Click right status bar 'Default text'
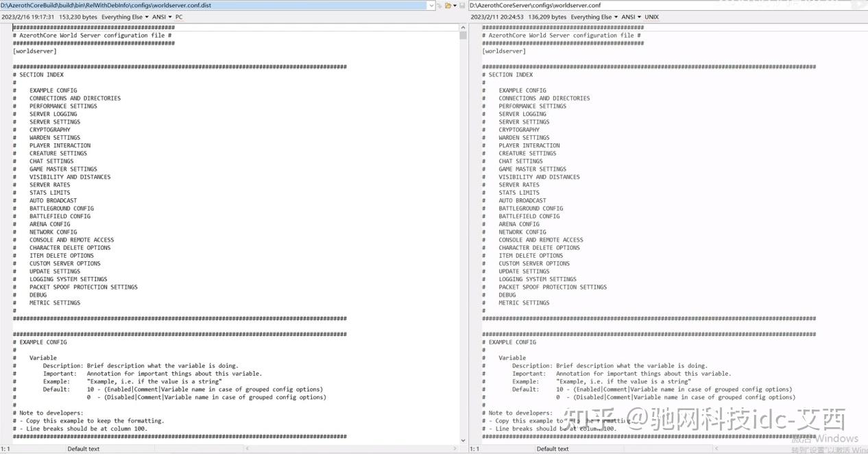This screenshot has width=868, height=454. (x=553, y=449)
